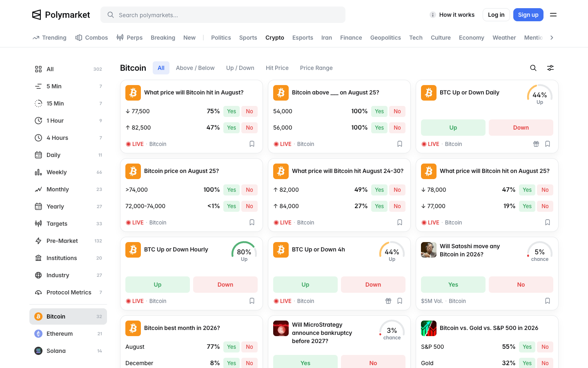The height and width of the screenshot is (368, 588).
Task: Click Yes on Will Satoshi move any Bitcoin
Action: click(x=453, y=285)
